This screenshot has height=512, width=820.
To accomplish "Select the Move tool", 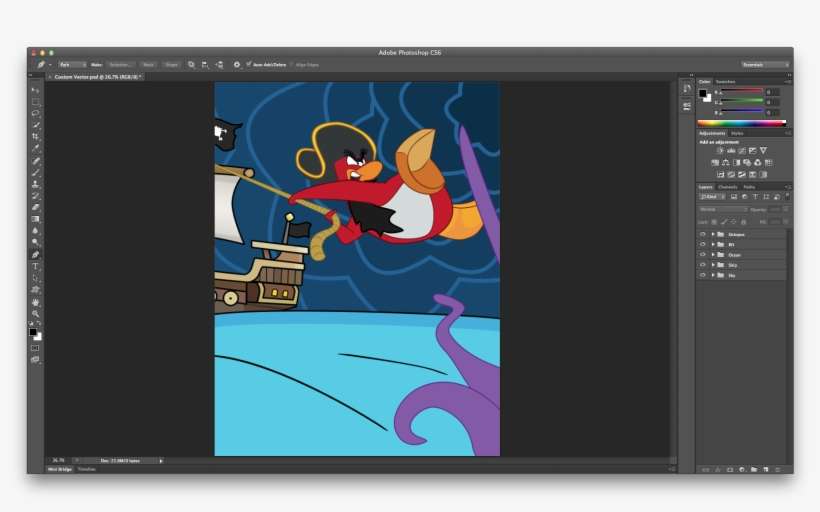I will click(x=35, y=90).
